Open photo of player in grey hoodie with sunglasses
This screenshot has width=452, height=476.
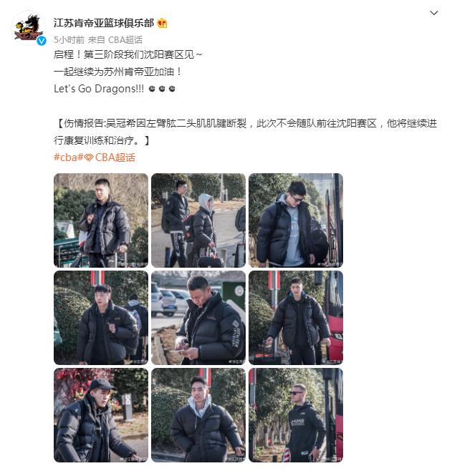point(296,220)
